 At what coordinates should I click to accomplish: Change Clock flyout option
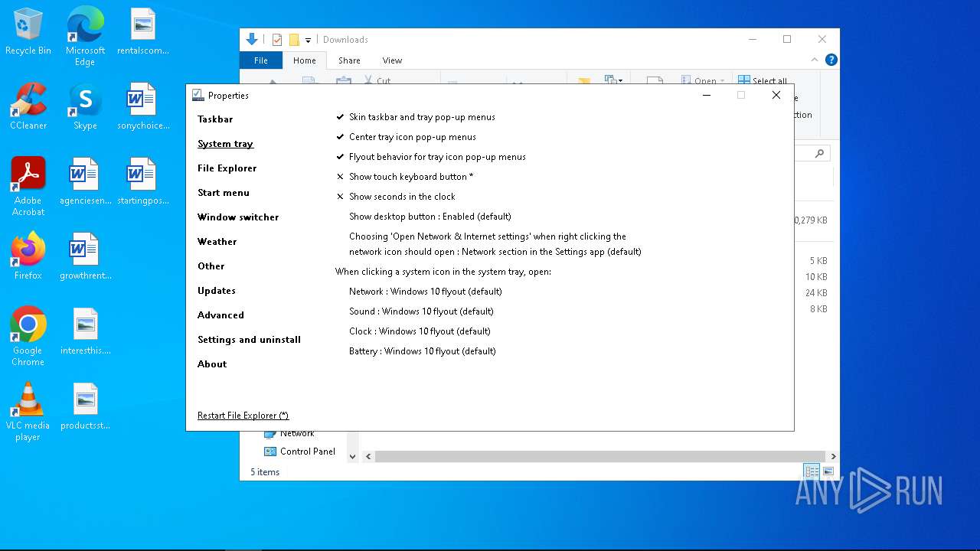pos(420,331)
